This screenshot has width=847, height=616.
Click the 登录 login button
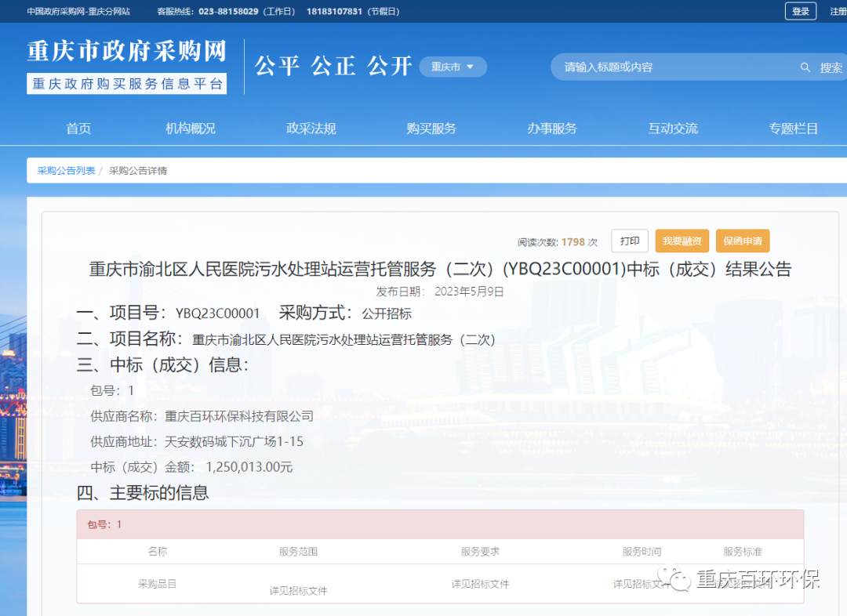click(x=800, y=11)
